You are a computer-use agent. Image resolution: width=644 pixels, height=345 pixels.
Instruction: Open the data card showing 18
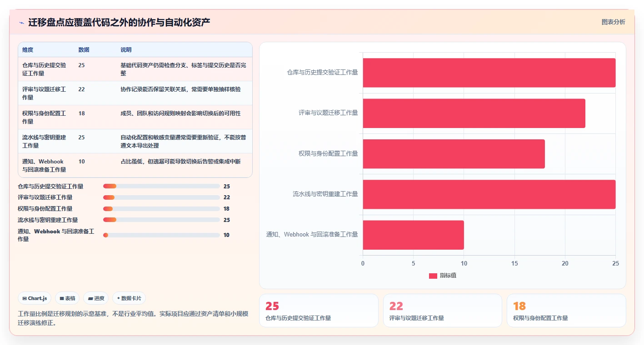pos(566,310)
